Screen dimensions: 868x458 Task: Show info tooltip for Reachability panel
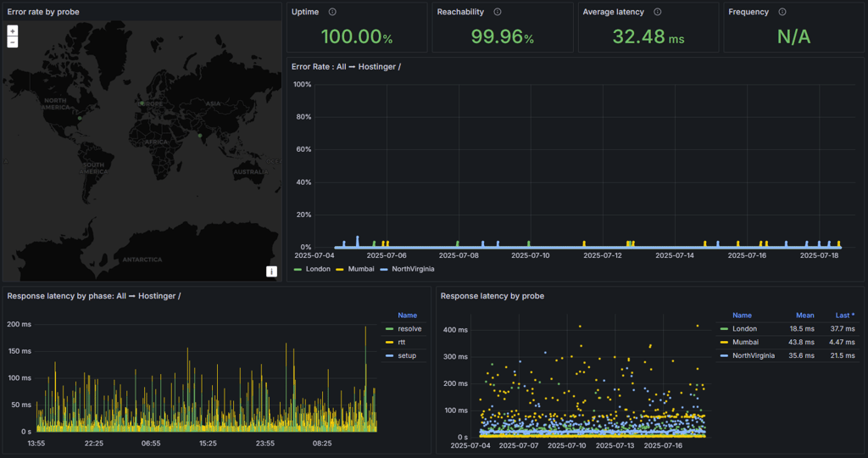coord(497,12)
